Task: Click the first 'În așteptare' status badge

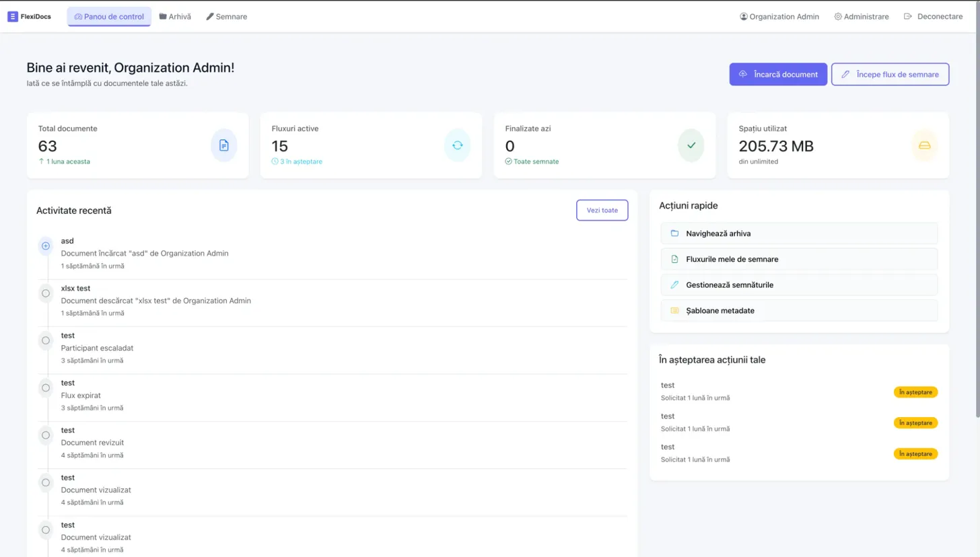Action: pos(915,392)
